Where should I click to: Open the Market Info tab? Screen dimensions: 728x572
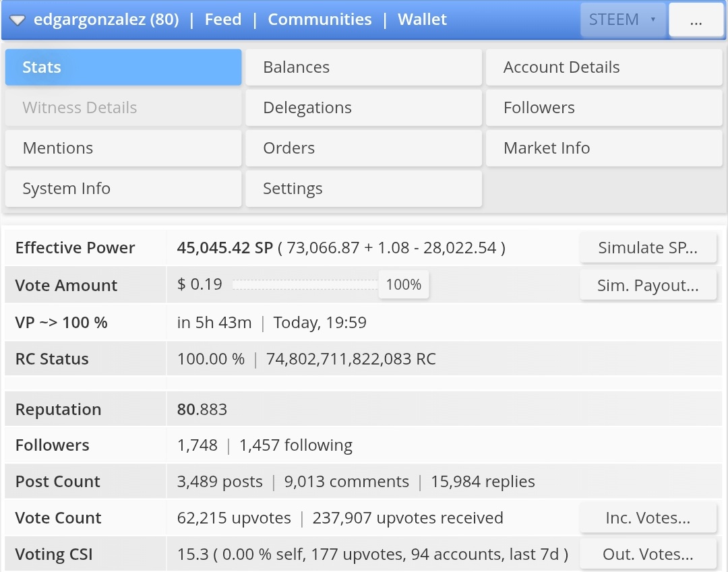pyautogui.click(x=603, y=148)
